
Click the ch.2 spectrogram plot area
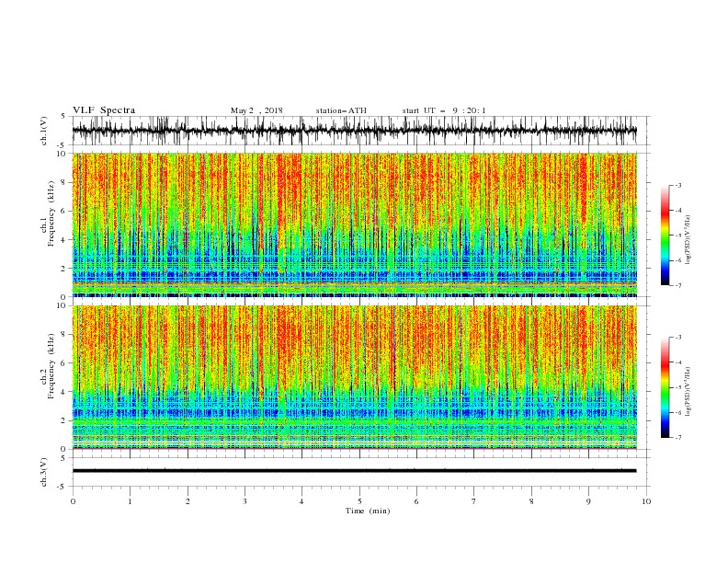tap(354, 377)
